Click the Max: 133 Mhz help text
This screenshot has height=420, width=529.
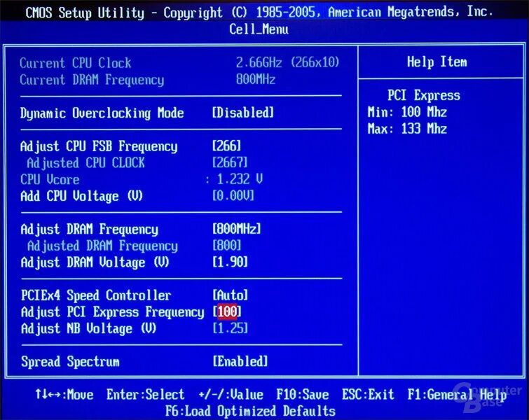407,129
